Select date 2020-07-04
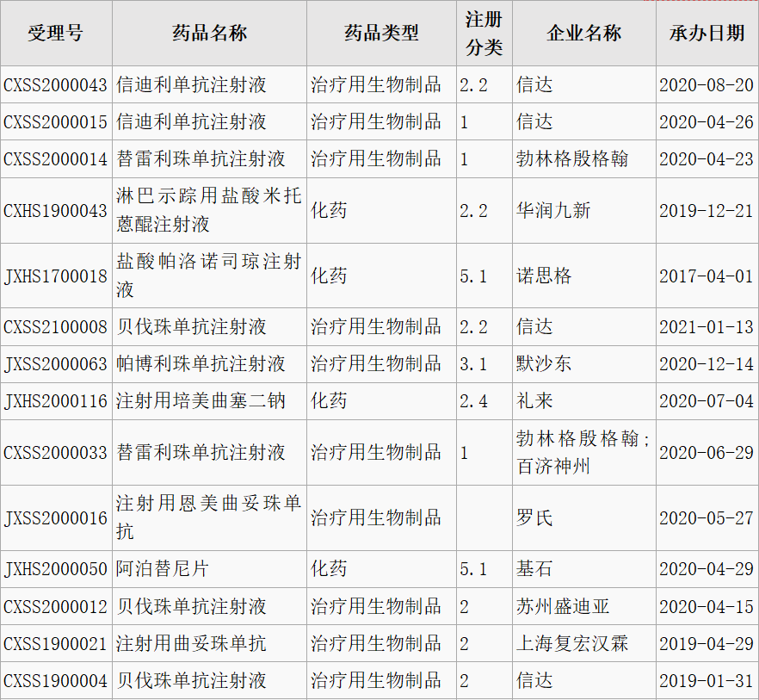 707,401
